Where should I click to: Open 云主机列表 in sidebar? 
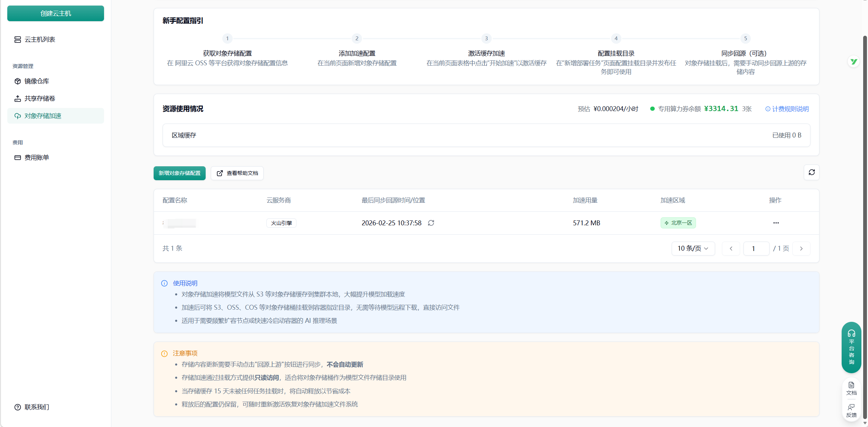point(40,40)
